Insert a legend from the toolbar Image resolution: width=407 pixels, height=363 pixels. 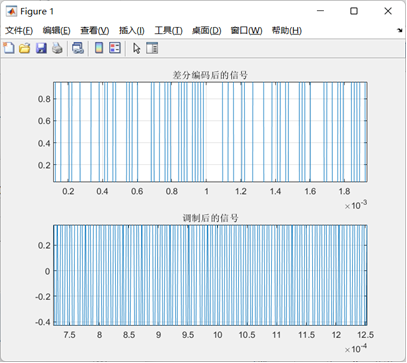[115, 48]
